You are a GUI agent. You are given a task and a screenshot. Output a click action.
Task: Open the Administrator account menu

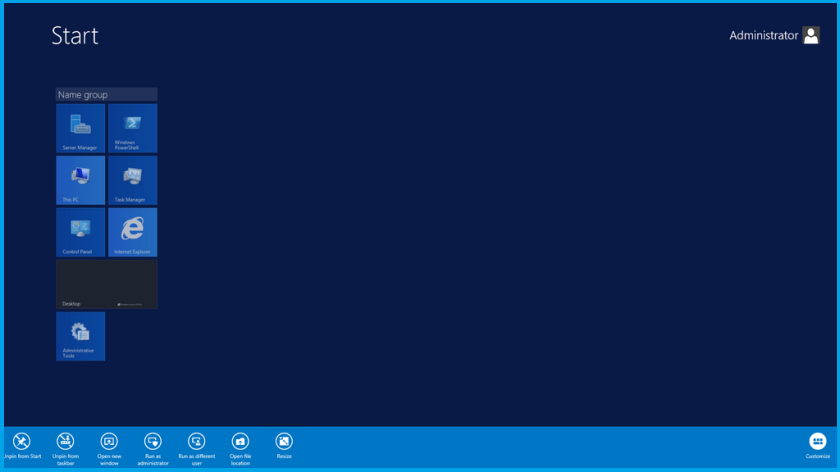click(774, 35)
